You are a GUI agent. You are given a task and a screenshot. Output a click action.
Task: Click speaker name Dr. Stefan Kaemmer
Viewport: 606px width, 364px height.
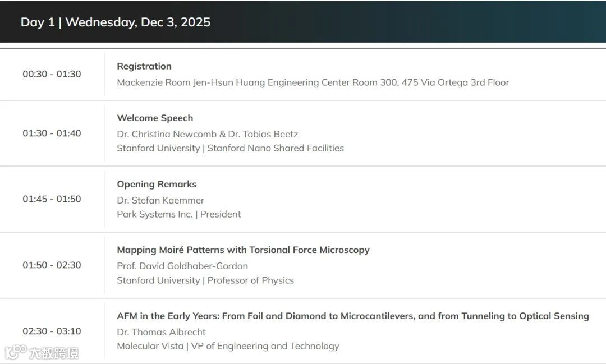click(160, 200)
